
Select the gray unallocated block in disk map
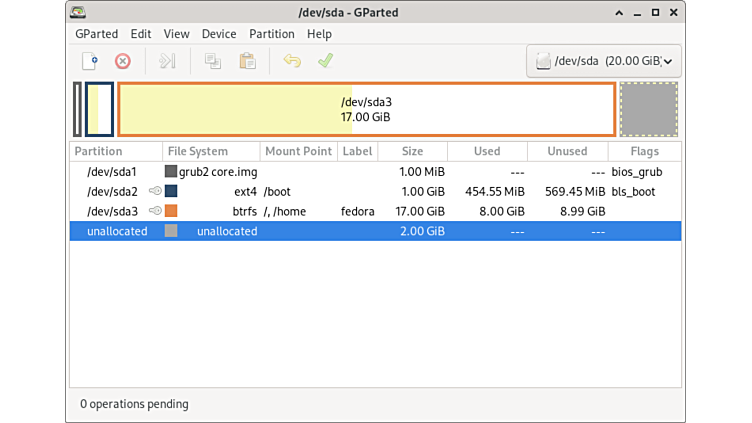[648, 109]
